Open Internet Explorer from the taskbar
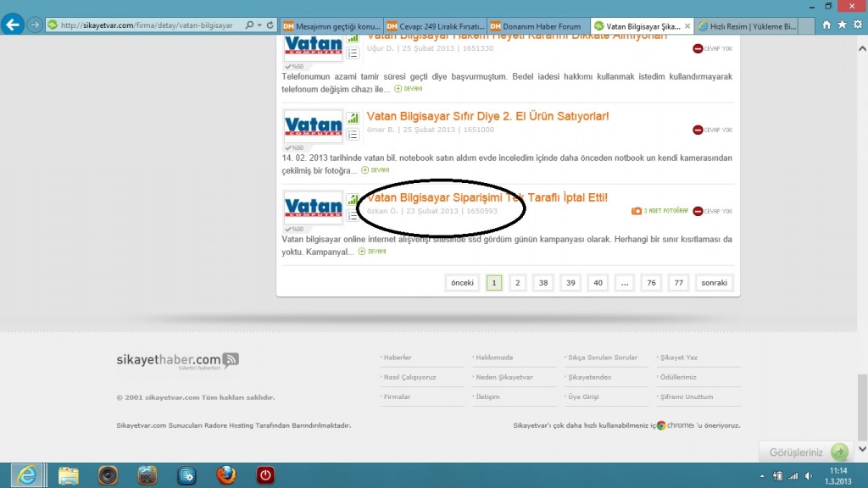 tap(27, 475)
